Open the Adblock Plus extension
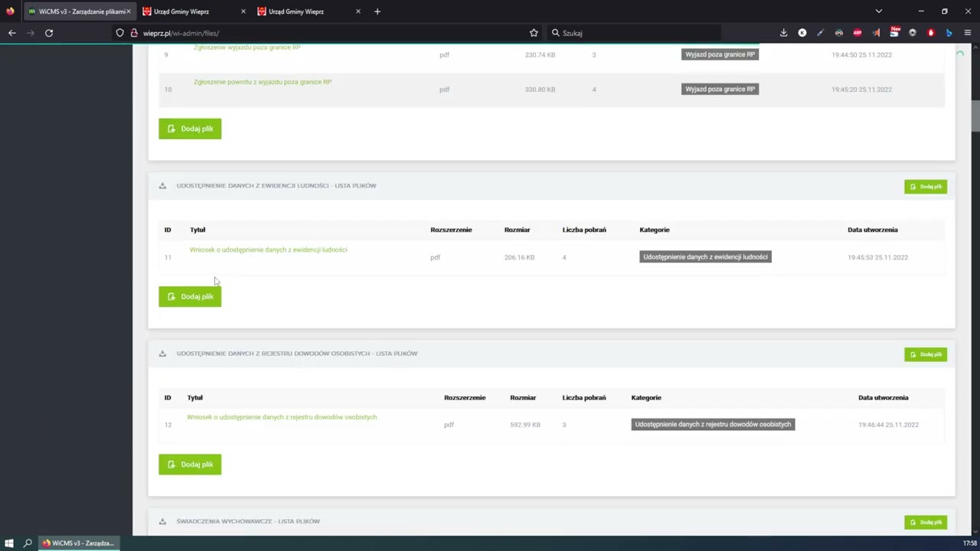The image size is (980, 551). (x=857, y=33)
